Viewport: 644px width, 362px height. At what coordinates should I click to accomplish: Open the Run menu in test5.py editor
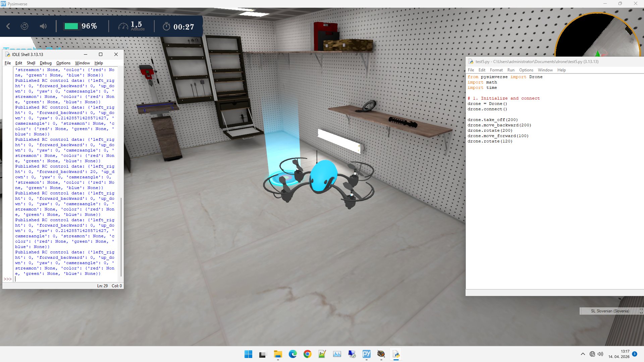click(511, 70)
